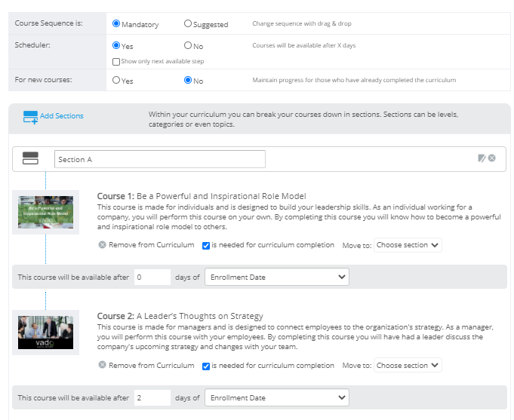Set Scheduler to Yes
514x420 pixels.
(x=116, y=45)
